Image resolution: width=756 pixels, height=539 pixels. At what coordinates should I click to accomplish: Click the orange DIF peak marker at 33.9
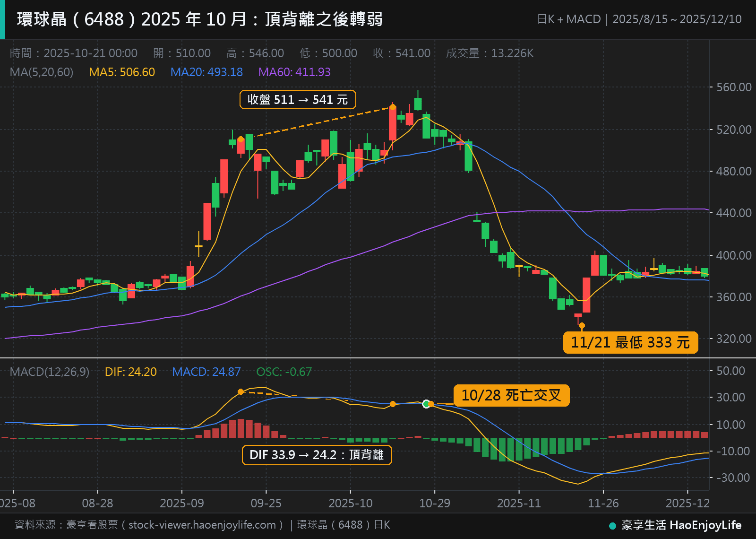(241, 391)
